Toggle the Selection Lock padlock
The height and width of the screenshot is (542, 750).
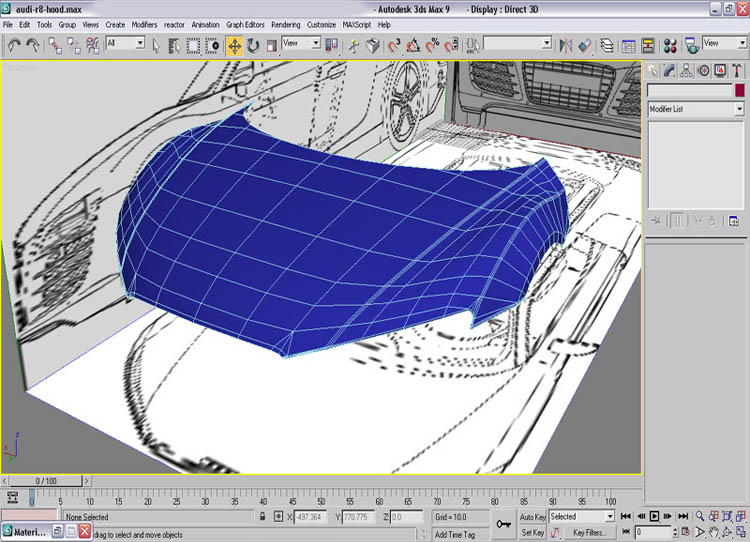pyautogui.click(x=263, y=517)
